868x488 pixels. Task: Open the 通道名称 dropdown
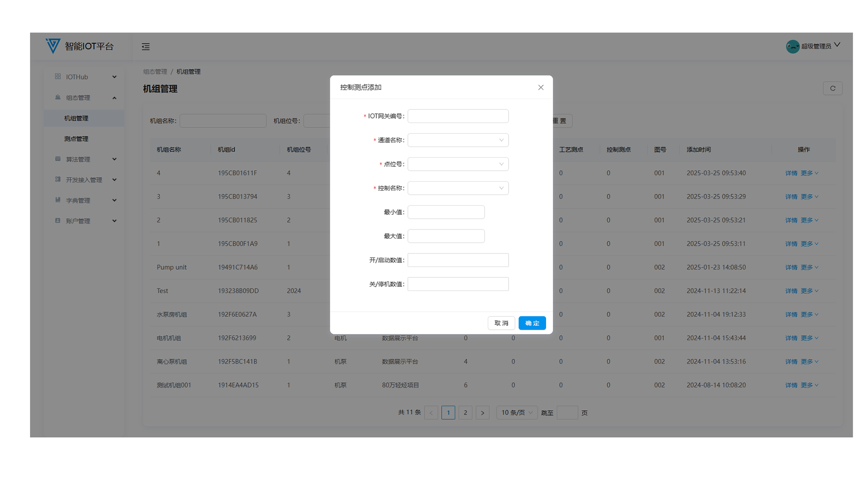tap(458, 140)
